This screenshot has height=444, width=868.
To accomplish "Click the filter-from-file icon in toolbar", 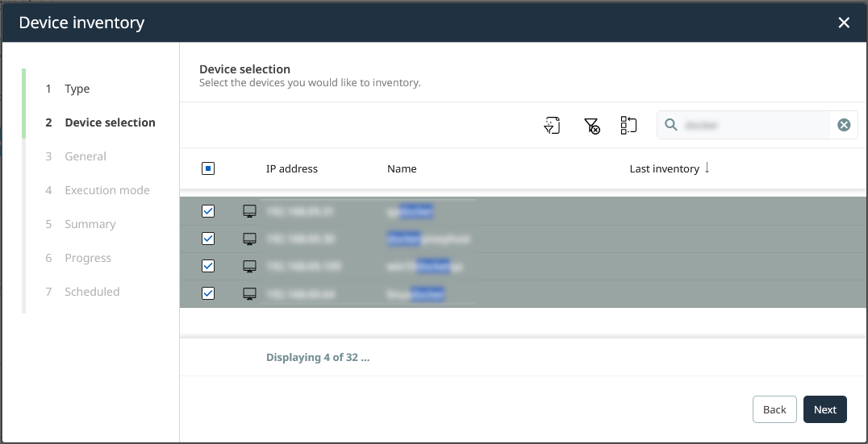I will (552, 125).
